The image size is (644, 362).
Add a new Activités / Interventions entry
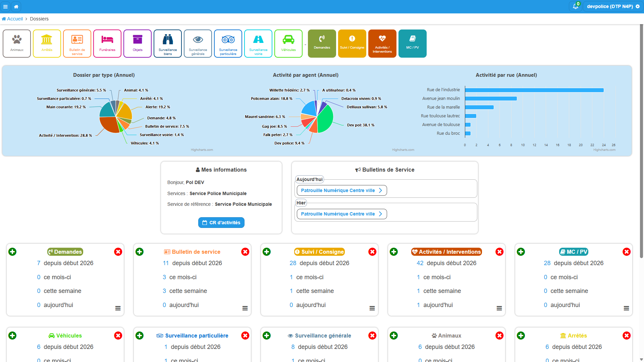[394, 252]
